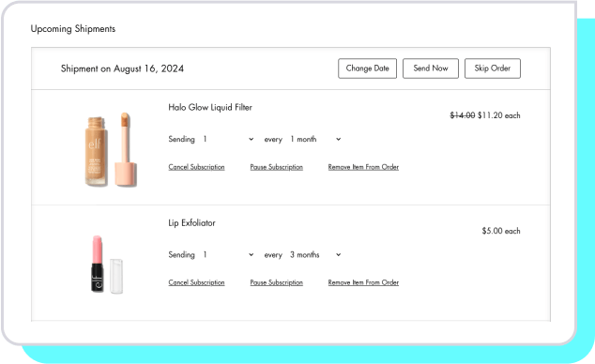This screenshot has height=364, width=595.
Task: Click the Upcoming Shipments heading
Action: click(73, 29)
